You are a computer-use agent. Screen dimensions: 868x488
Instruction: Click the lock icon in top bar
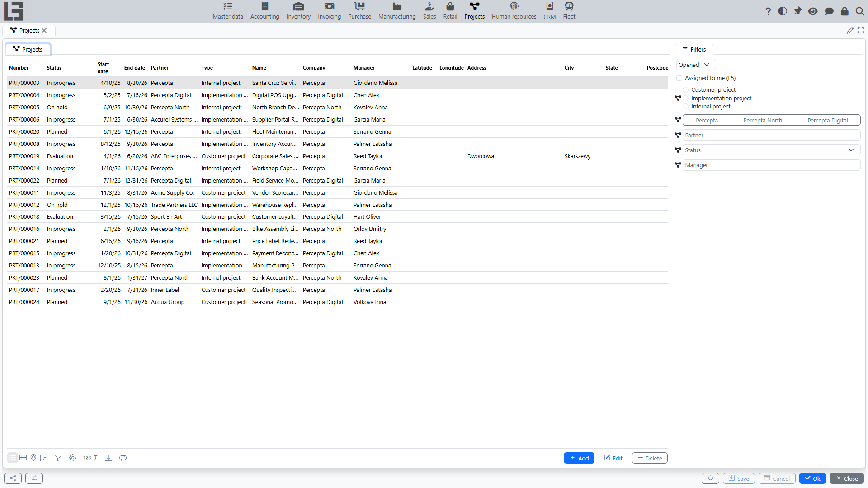[x=844, y=11]
